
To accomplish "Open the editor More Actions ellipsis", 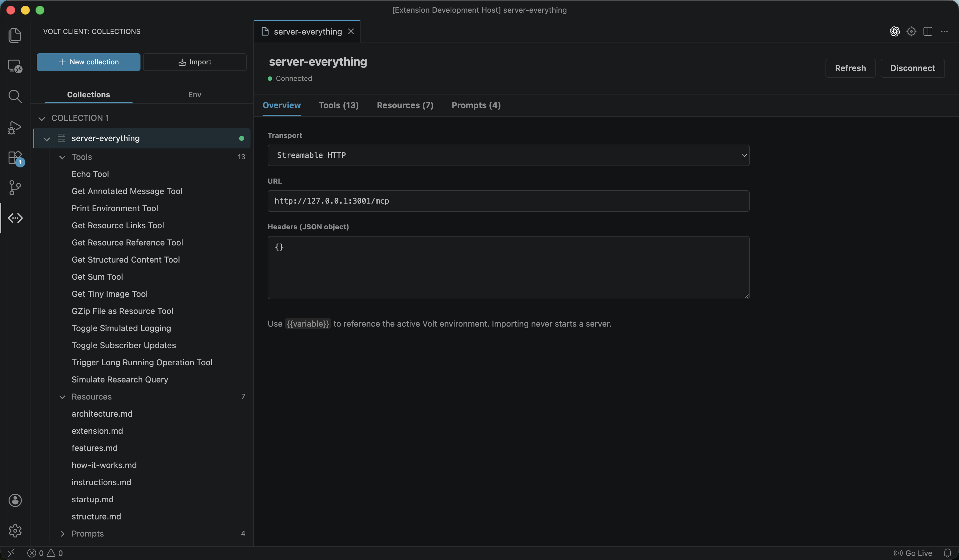I will (x=944, y=32).
